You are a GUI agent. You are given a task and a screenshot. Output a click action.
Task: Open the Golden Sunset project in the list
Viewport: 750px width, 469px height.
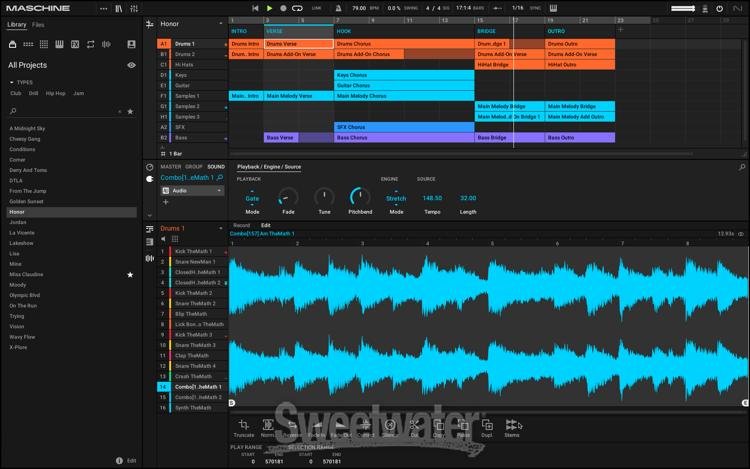click(26, 201)
